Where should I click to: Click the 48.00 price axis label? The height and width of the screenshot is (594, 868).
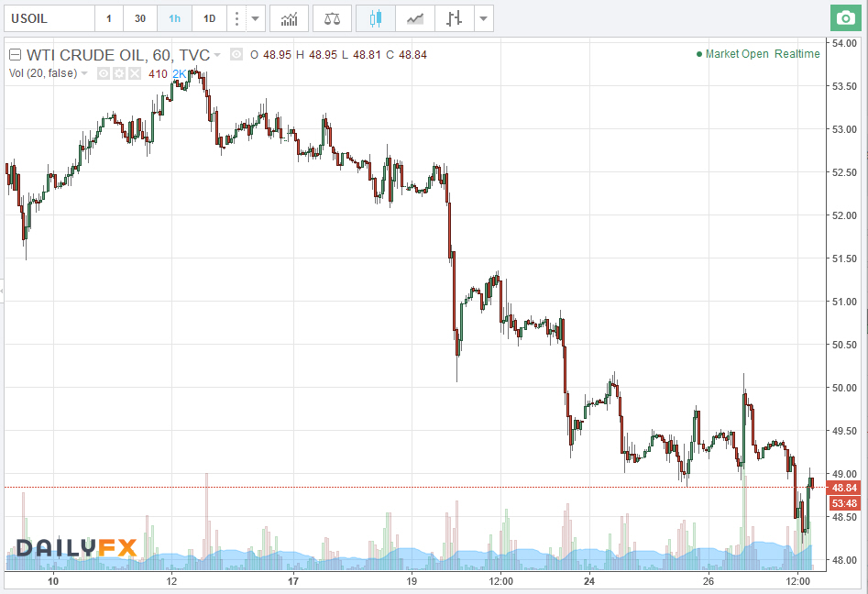pos(844,560)
